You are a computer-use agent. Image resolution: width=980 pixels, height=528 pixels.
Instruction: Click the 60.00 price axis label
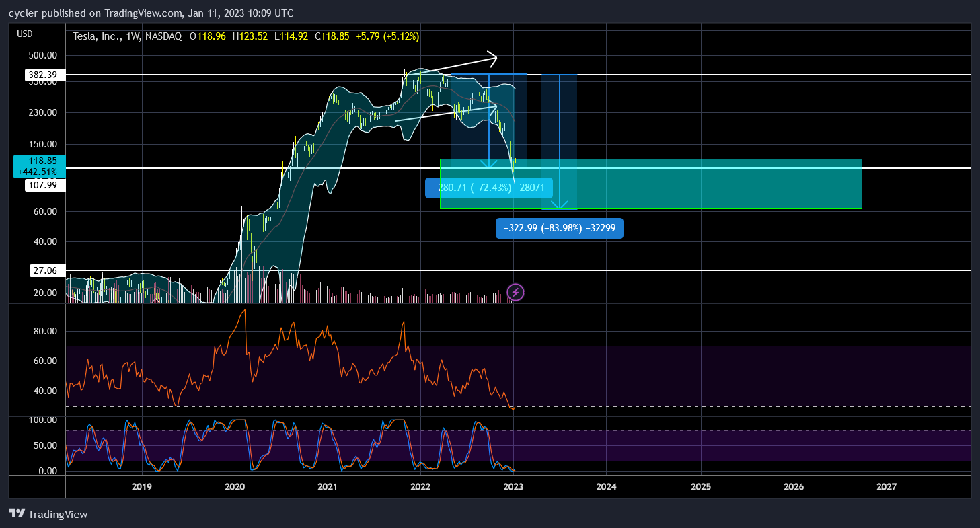pos(44,211)
